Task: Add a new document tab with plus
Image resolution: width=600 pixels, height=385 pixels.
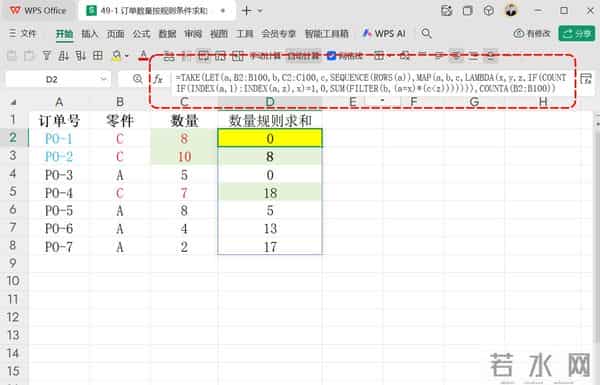Action: [x=246, y=11]
